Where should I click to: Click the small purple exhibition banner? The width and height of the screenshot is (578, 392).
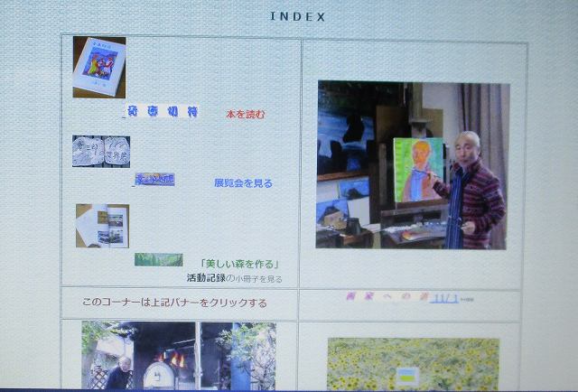pyautogui.click(x=154, y=180)
